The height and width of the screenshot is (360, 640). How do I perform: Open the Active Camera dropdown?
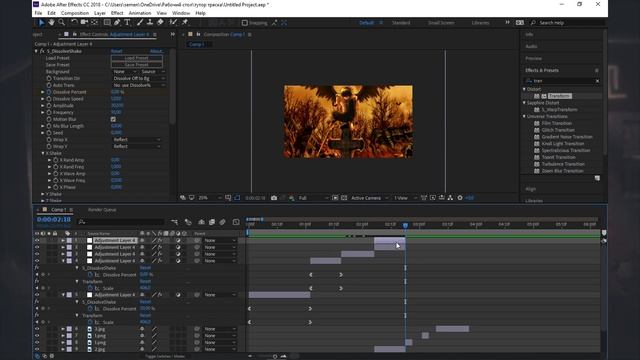pos(369,198)
